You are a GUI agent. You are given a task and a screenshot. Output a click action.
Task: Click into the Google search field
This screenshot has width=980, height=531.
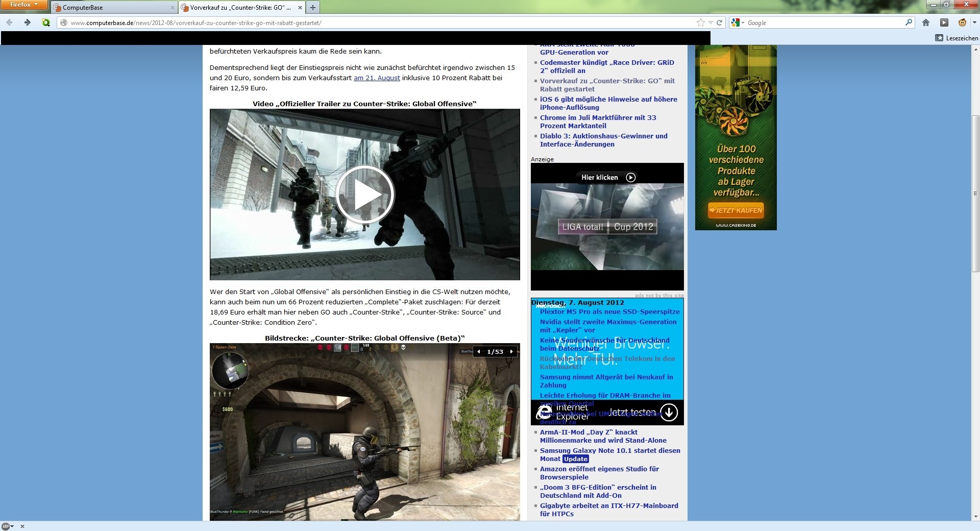point(824,23)
